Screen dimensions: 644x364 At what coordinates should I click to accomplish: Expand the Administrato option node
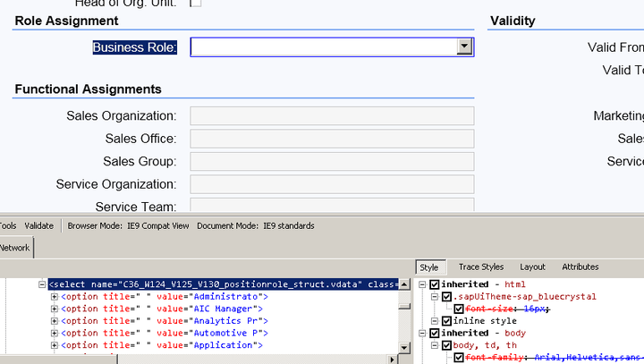point(55,296)
